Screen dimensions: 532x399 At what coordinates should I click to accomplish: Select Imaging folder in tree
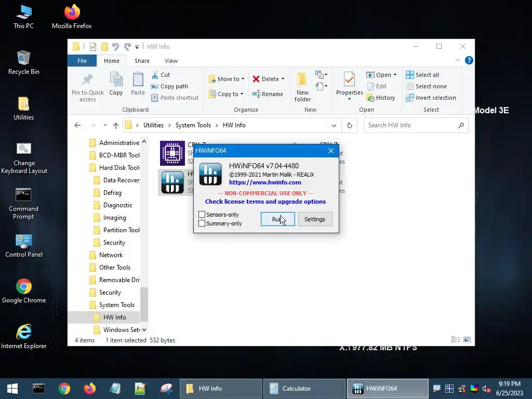click(x=110, y=218)
